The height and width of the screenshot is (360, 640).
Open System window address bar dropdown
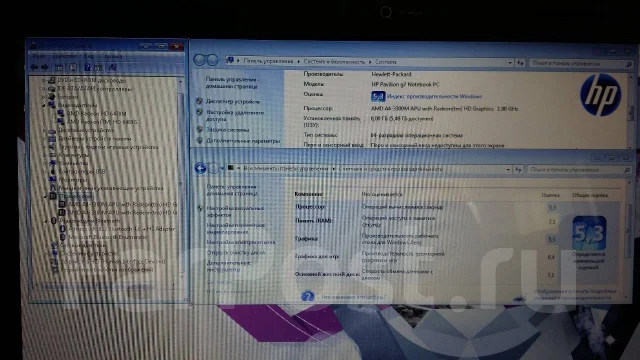pyautogui.click(x=510, y=62)
